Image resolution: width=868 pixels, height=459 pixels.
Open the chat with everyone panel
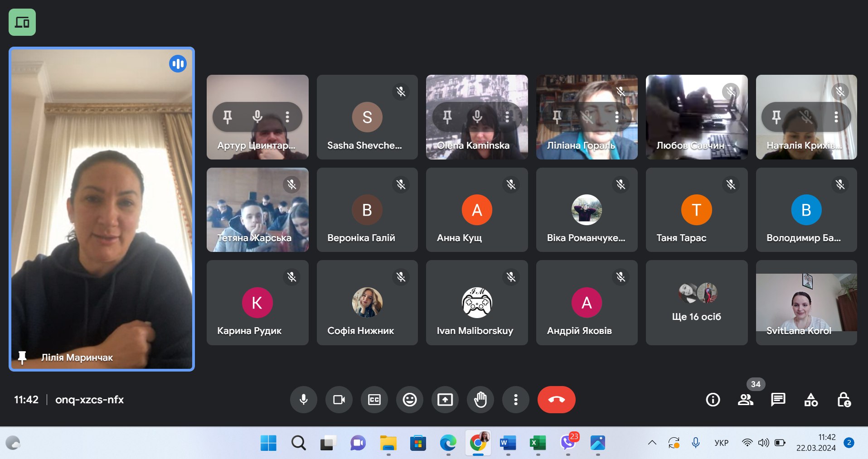778,400
